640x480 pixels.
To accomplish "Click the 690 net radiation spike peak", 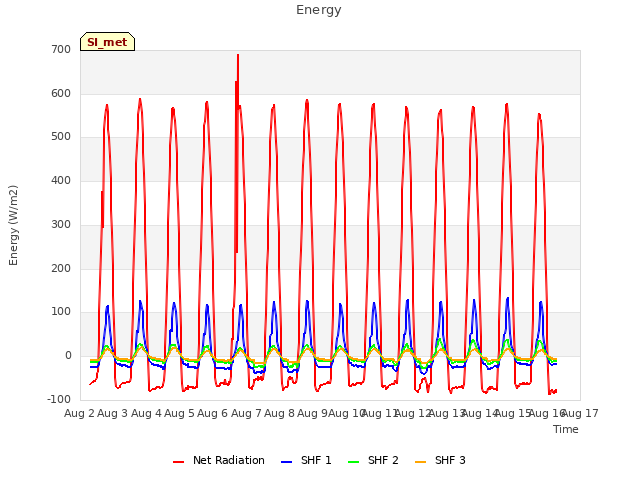I will click(x=238, y=55).
